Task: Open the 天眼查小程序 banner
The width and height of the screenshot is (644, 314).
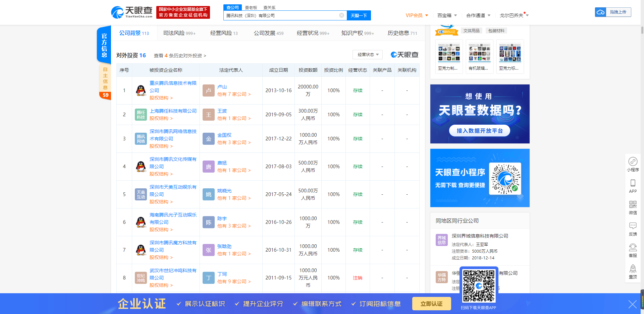Action: coord(480,178)
